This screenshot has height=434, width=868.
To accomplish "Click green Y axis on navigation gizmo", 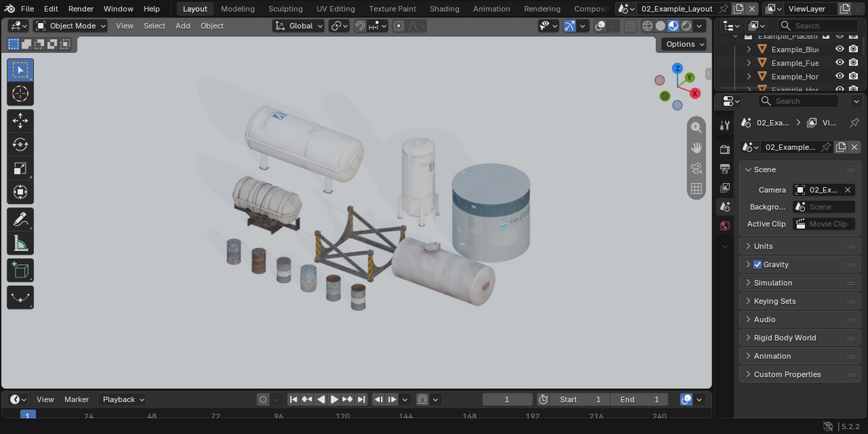I will point(690,77).
